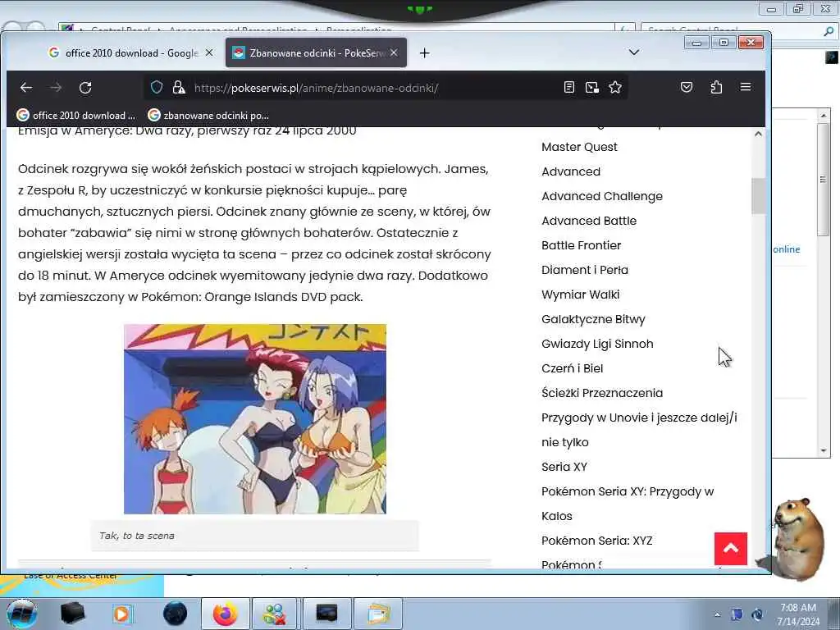The image size is (840, 630).
Task: Click the page scroll-up arrow in browser
Action: 758,134
